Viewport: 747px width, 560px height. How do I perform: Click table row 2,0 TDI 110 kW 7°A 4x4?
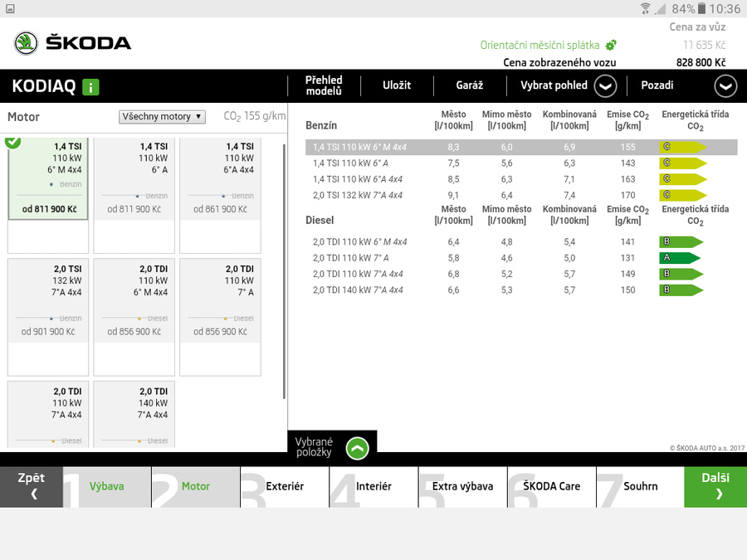(521, 274)
